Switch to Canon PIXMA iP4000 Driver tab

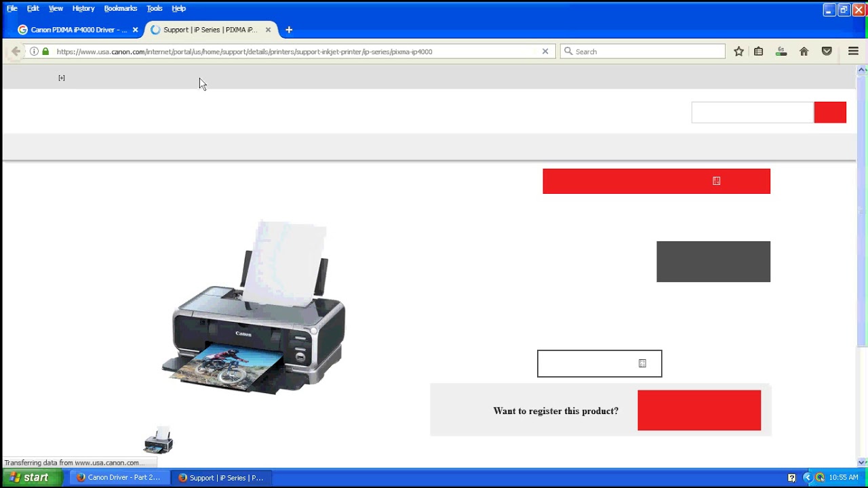[78, 30]
